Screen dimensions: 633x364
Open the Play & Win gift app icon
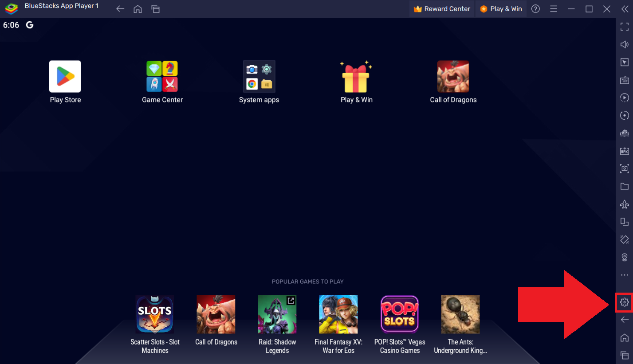pos(356,76)
